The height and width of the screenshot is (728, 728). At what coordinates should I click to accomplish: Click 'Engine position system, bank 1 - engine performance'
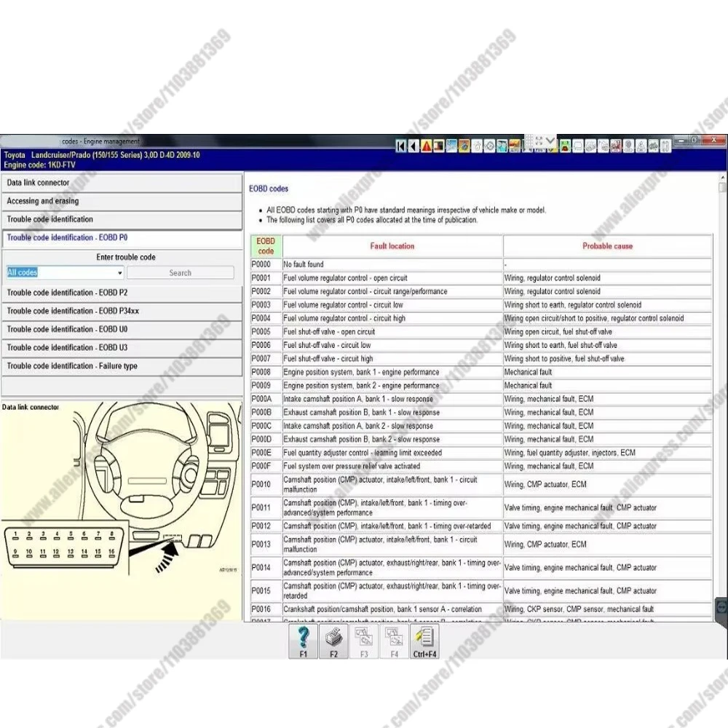tap(361, 372)
